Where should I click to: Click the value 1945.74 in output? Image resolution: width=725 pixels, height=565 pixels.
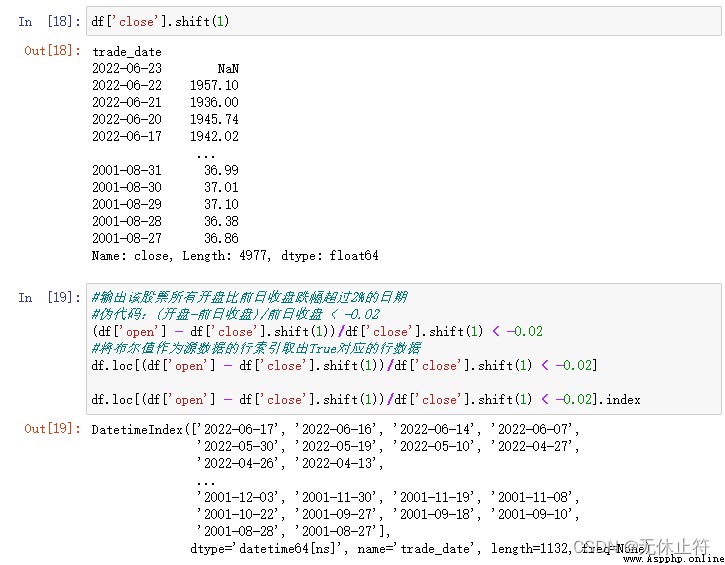point(214,119)
